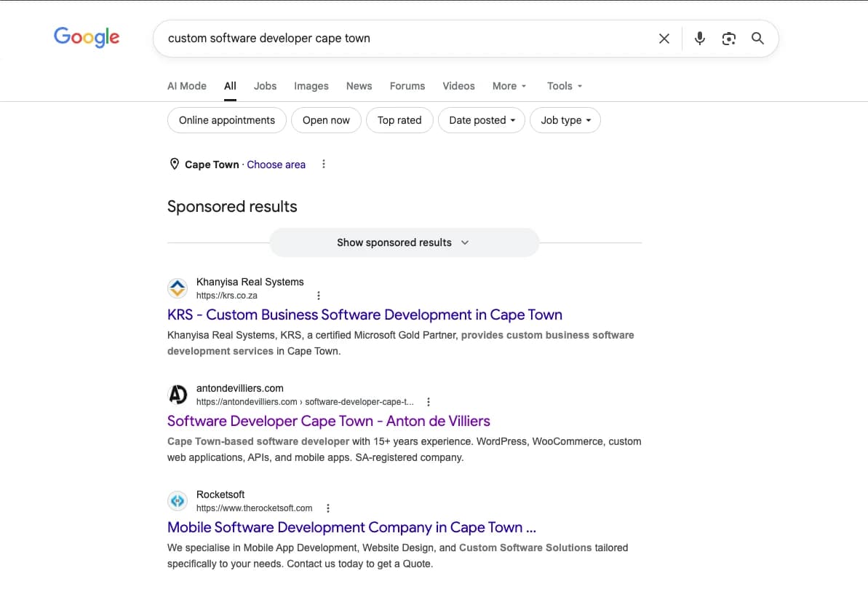Expand Show sponsored results
This screenshot has height=592, width=868.
coord(404,242)
